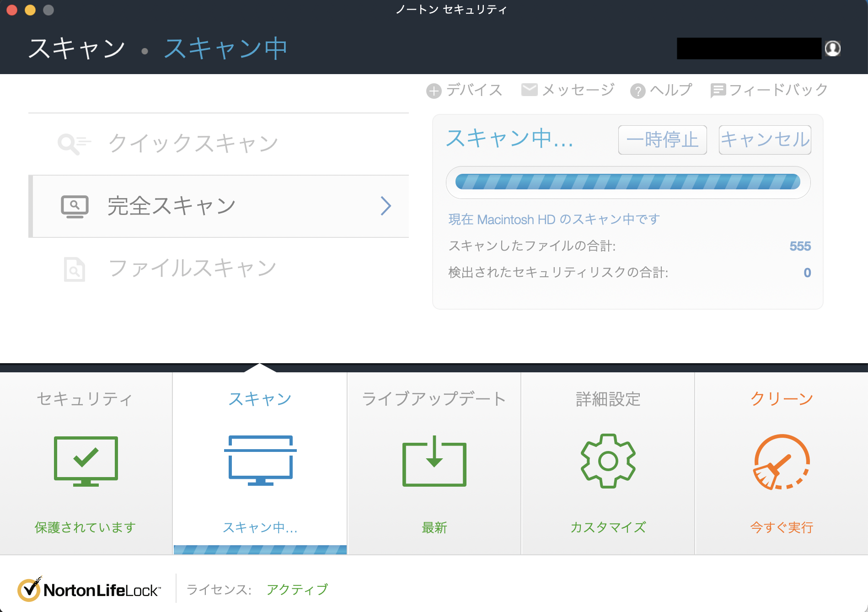868x612 pixels.
Task: Click the LiveUpdate download icon
Action: [434, 462]
